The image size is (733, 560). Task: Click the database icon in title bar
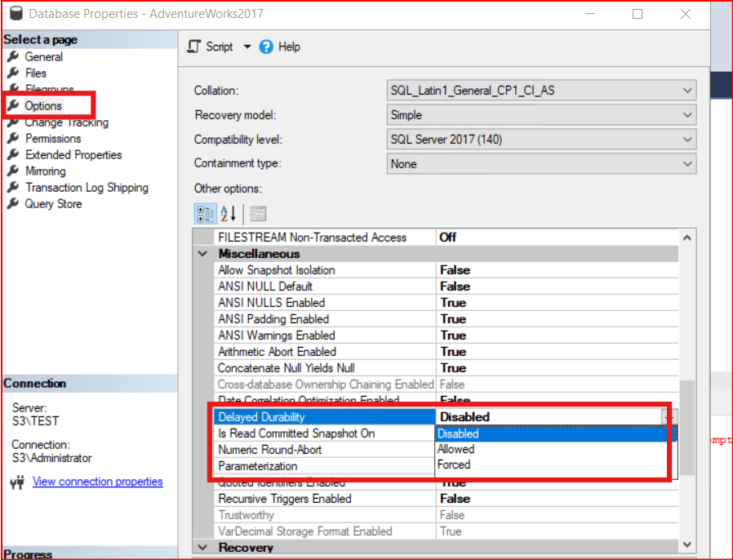[x=13, y=14]
